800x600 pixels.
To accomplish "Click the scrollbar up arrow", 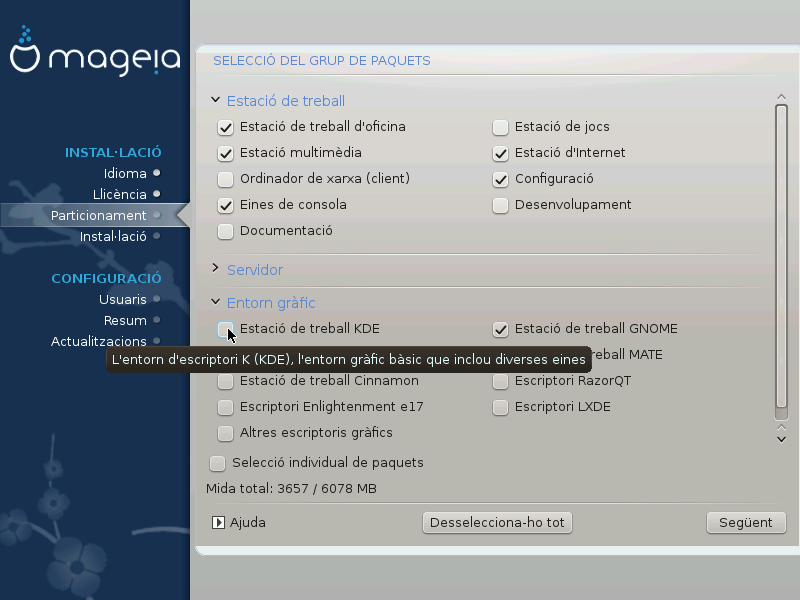I will pyautogui.click(x=781, y=97).
